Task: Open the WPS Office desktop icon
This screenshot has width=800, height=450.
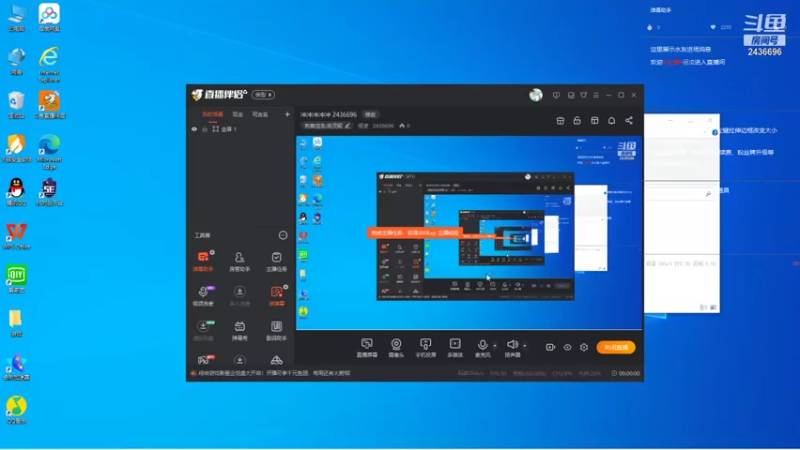Action: pos(16,236)
